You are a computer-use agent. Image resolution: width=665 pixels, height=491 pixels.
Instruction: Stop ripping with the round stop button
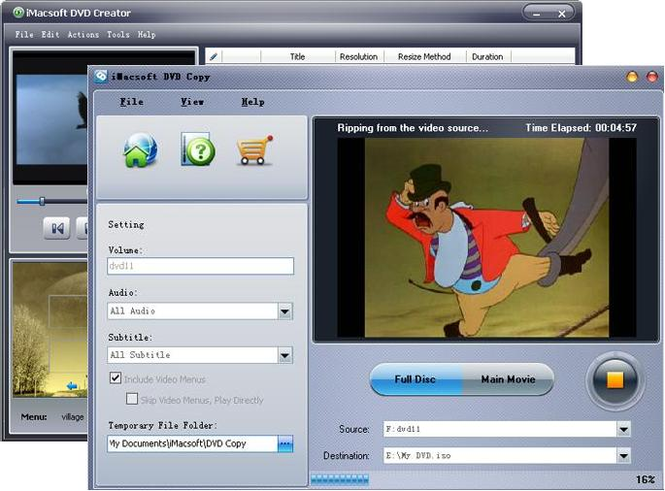(615, 379)
